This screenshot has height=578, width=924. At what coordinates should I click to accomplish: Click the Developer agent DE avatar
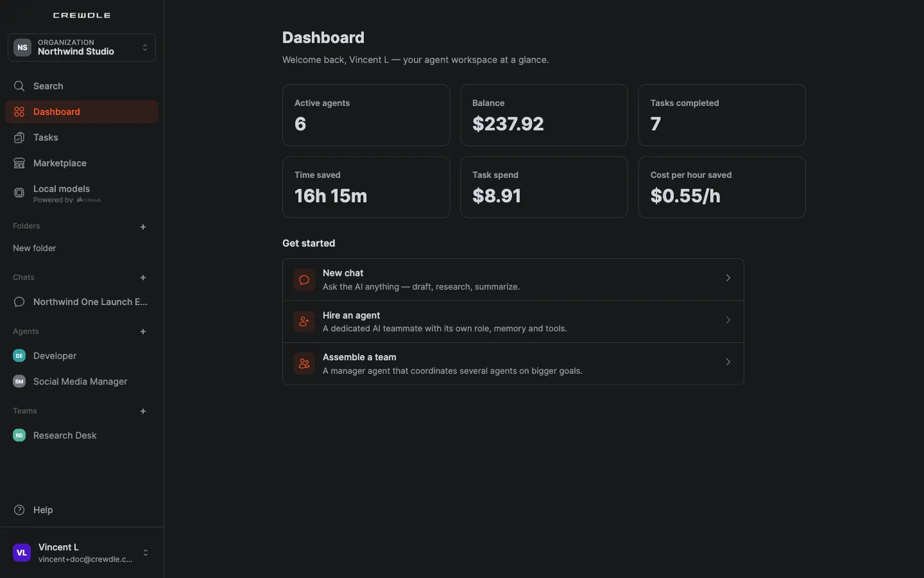pyautogui.click(x=19, y=356)
